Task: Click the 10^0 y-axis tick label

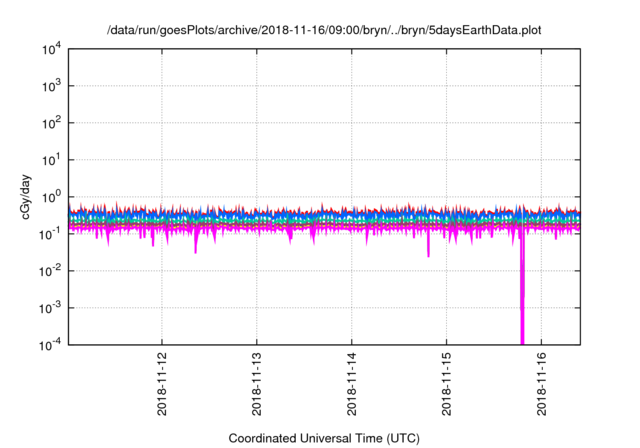Action: coord(51,197)
